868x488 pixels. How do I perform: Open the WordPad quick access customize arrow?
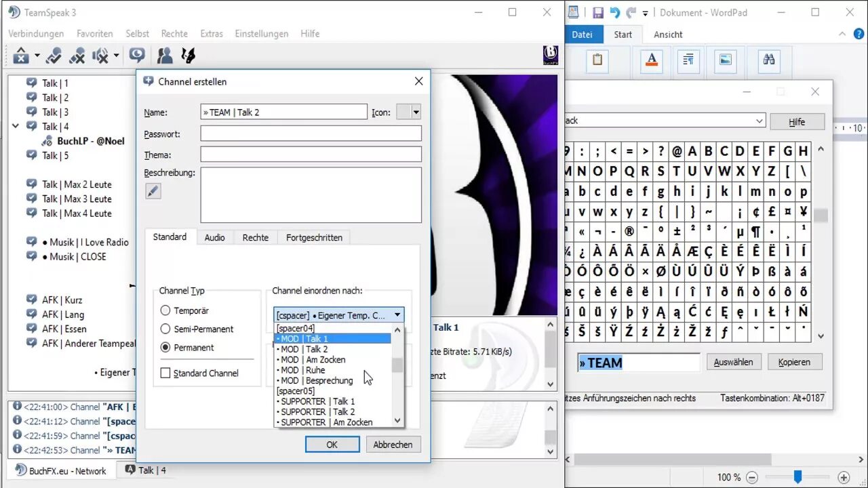click(646, 13)
